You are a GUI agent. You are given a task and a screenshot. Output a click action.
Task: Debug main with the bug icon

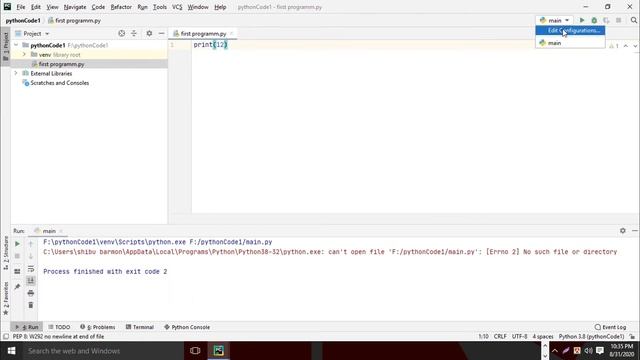coord(594,20)
